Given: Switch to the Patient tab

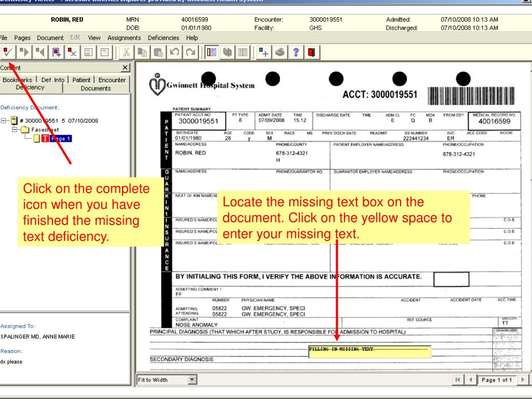Looking at the screenshot, I should tap(82, 79).
